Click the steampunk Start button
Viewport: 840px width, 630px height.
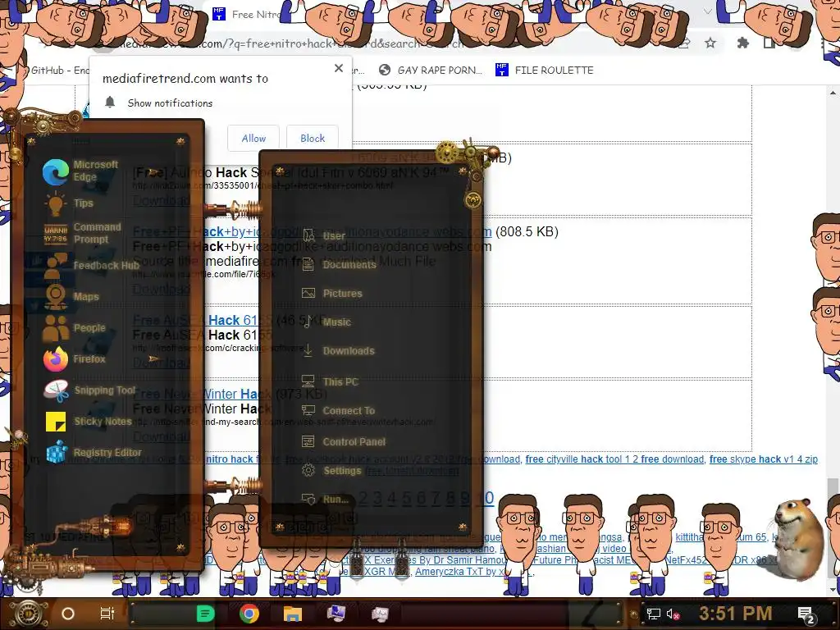pyautogui.click(x=27, y=614)
